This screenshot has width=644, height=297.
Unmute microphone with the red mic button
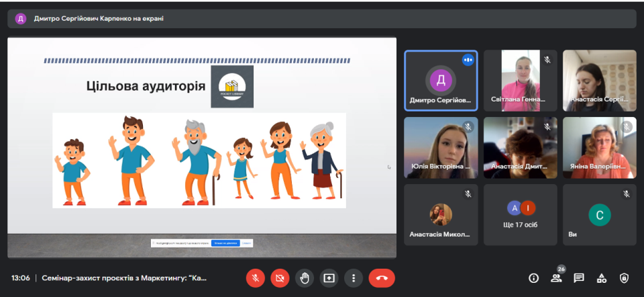(256, 278)
